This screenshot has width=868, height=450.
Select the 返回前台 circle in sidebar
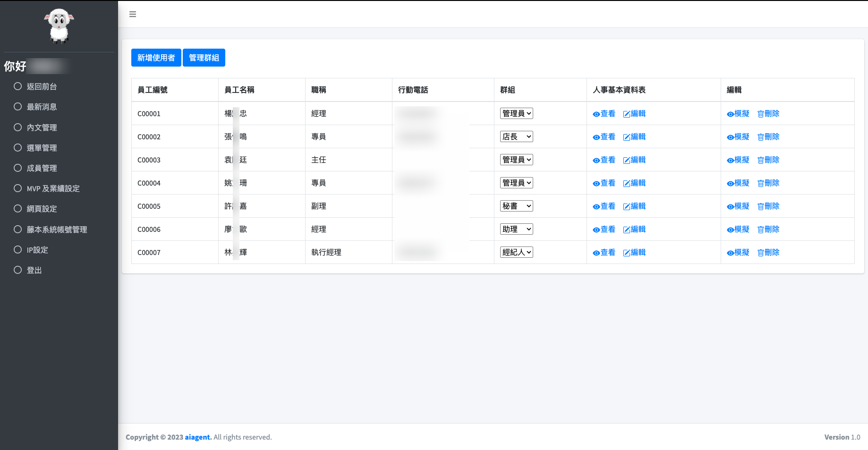coord(18,86)
